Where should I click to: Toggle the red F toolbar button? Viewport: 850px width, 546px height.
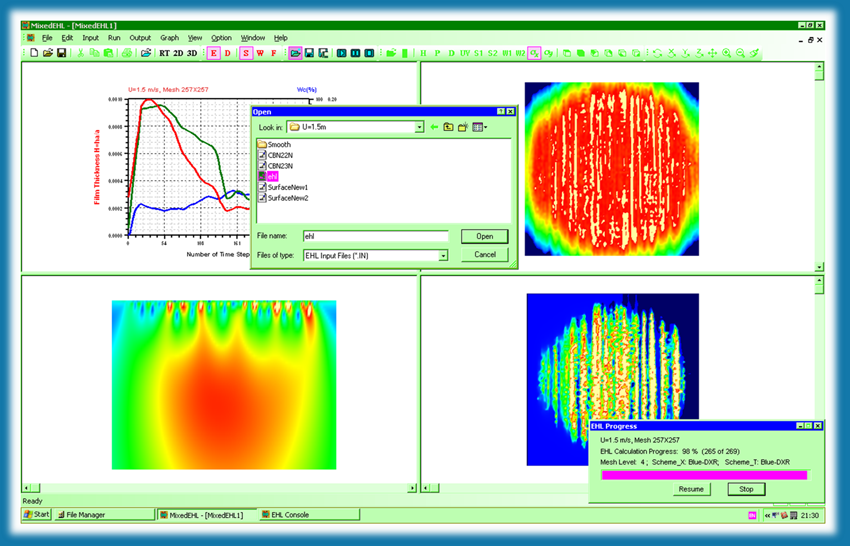pyautogui.click(x=274, y=53)
